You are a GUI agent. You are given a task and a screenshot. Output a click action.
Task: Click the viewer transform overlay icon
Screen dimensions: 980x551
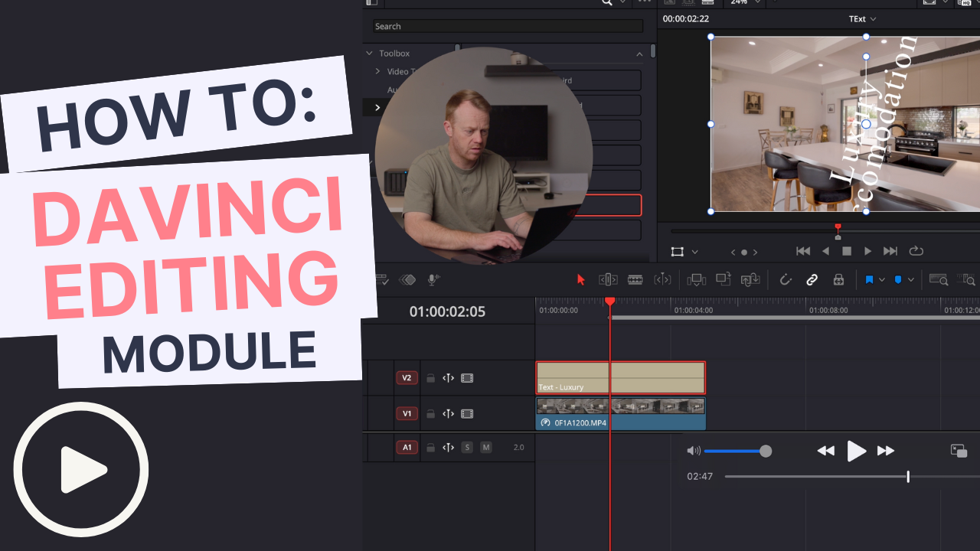pyautogui.click(x=677, y=251)
